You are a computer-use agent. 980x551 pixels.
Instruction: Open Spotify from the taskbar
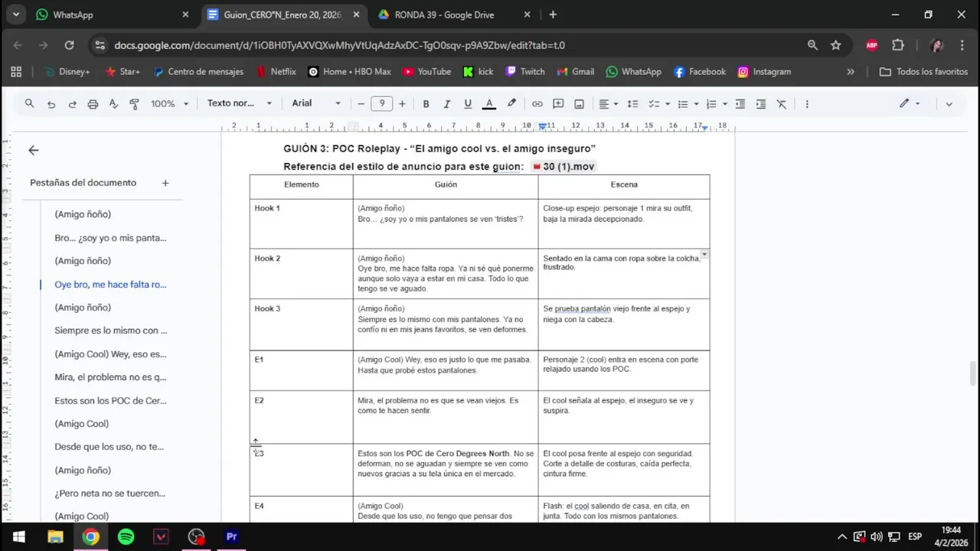[x=126, y=536]
